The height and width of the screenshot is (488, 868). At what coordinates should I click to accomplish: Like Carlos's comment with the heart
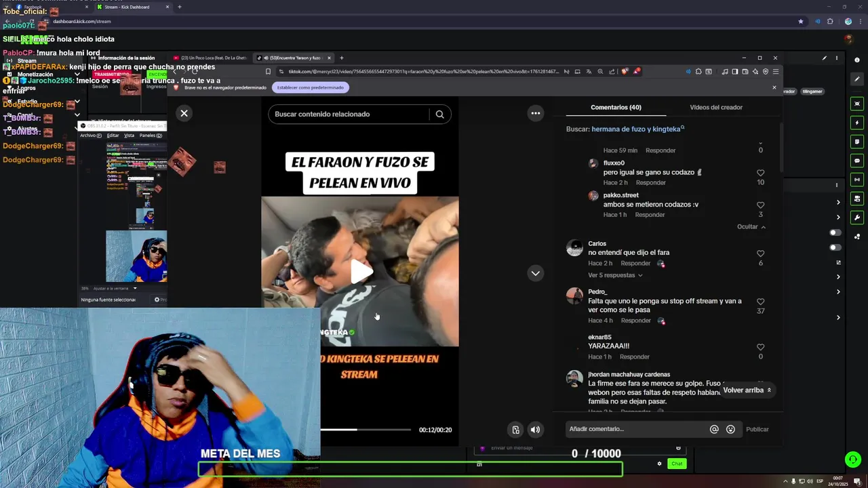[x=760, y=253]
